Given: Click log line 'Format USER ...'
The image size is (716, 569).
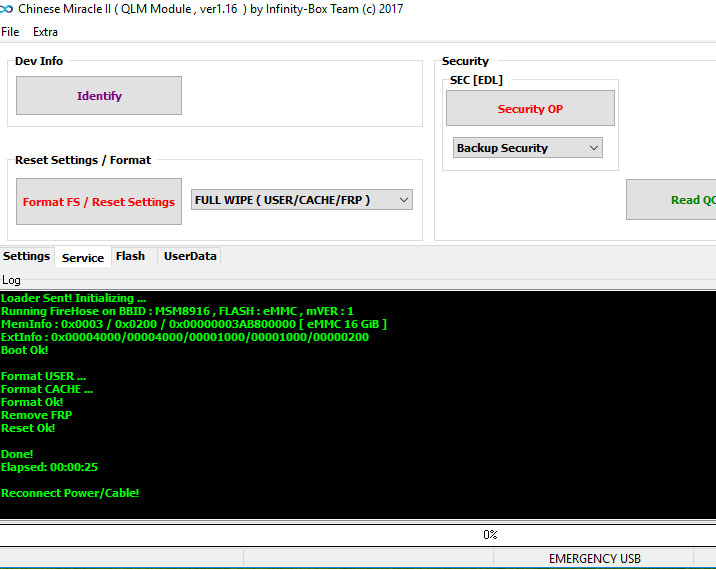Looking at the screenshot, I should coord(43,376).
